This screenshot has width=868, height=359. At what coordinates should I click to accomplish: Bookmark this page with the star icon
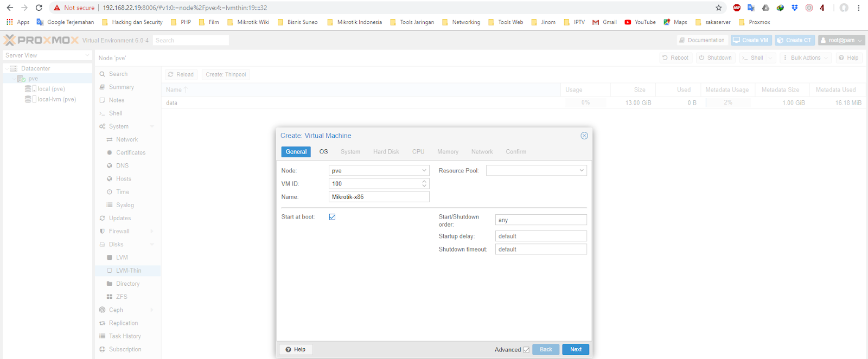[719, 8]
